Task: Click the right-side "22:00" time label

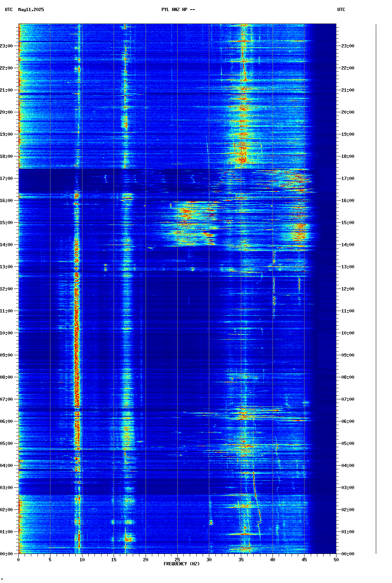Action: pyautogui.click(x=348, y=68)
